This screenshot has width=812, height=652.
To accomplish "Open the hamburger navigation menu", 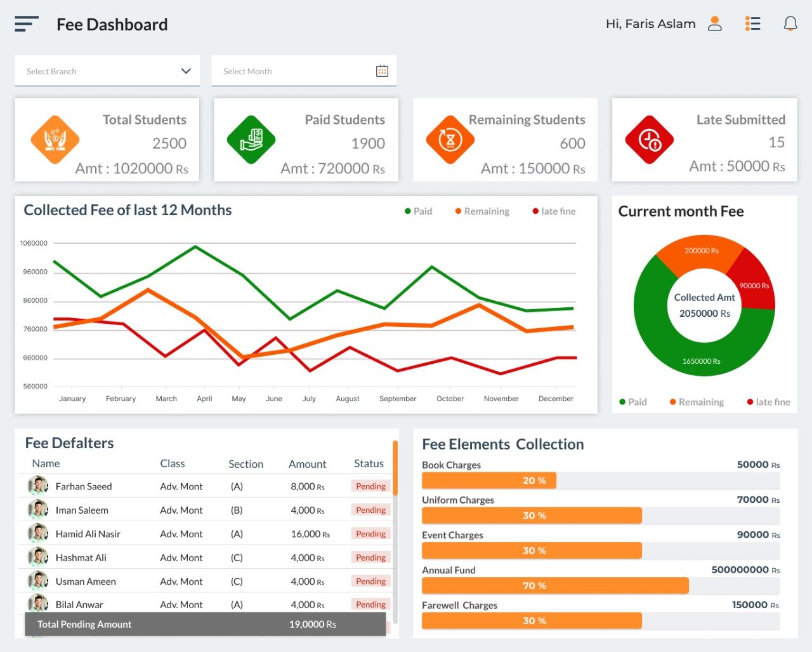I will pos(27,24).
